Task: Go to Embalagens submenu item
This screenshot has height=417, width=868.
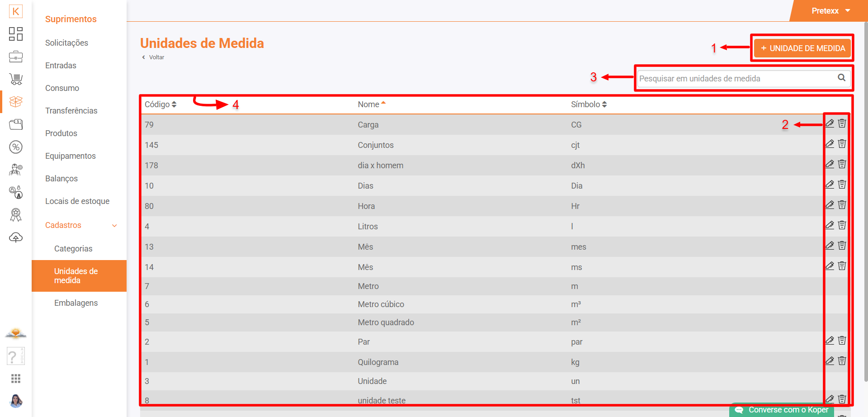Action: [x=76, y=303]
